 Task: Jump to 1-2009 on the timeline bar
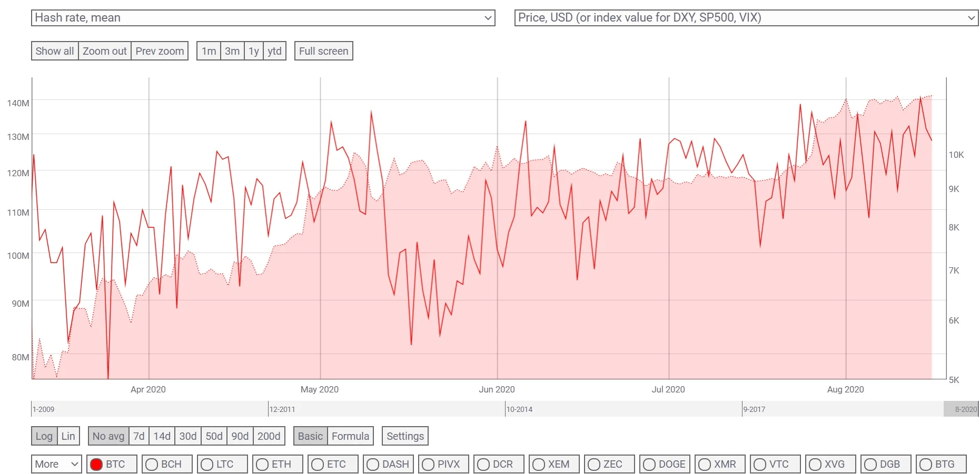(x=43, y=409)
